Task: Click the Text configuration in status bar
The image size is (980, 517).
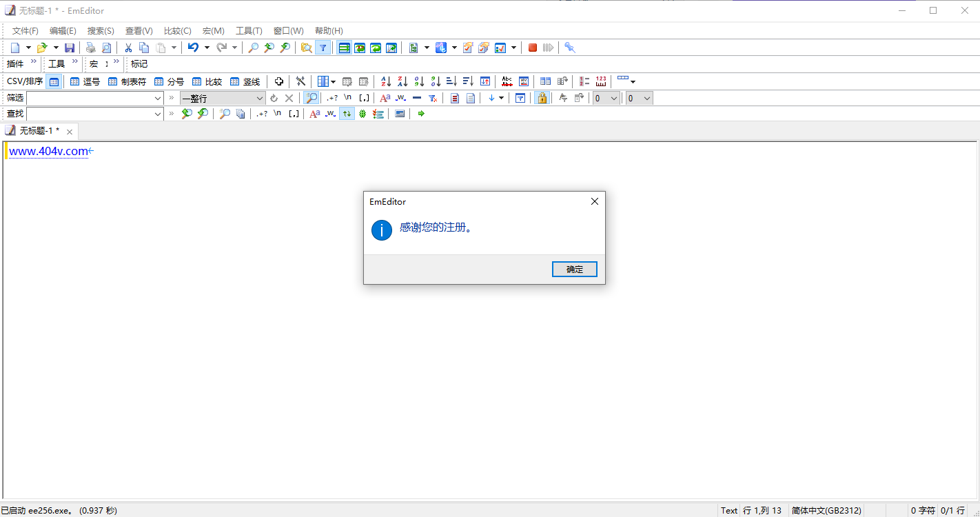Action: click(x=729, y=511)
